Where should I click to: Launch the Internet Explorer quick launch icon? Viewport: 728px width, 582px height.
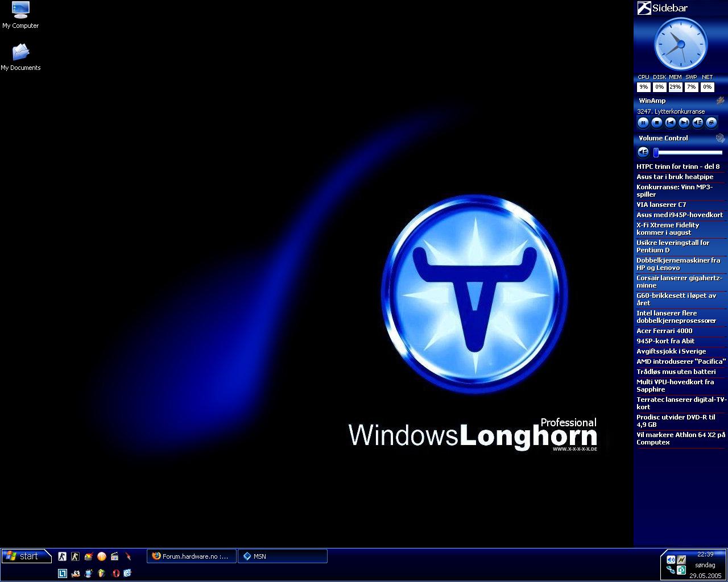(x=127, y=573)
